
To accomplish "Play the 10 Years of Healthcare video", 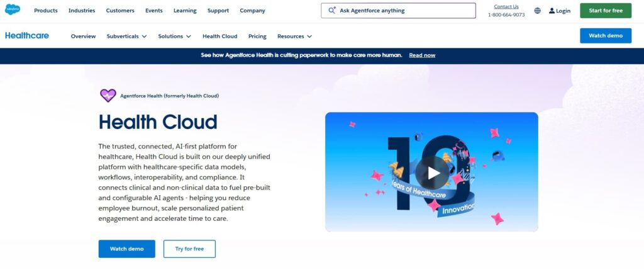I will tap(432, 172).
